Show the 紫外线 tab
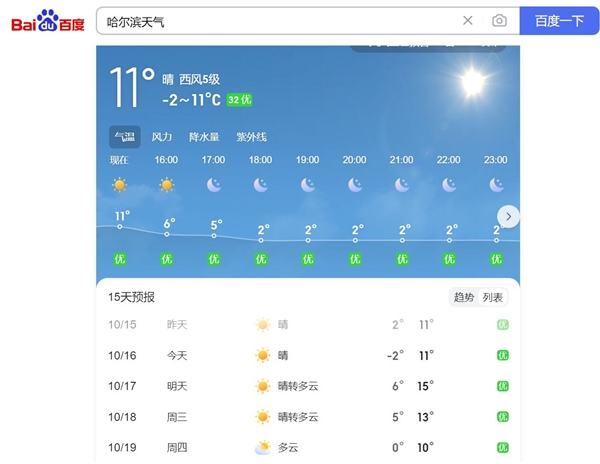The height and width of the screenshot is (464, 600). 251,137
